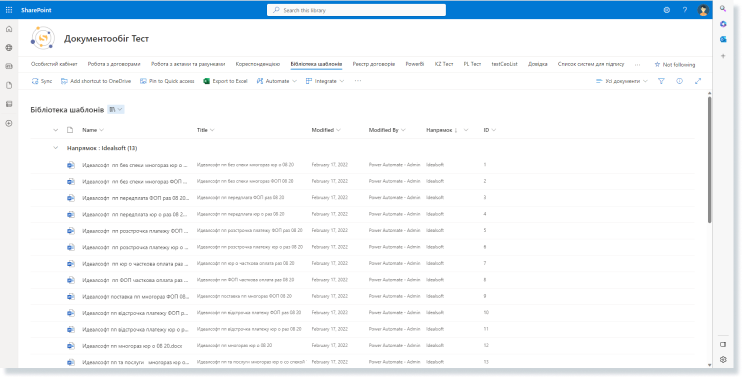743x378 pixels.
Task: Click the SharePoint link in header
Action: coord(36,10)
